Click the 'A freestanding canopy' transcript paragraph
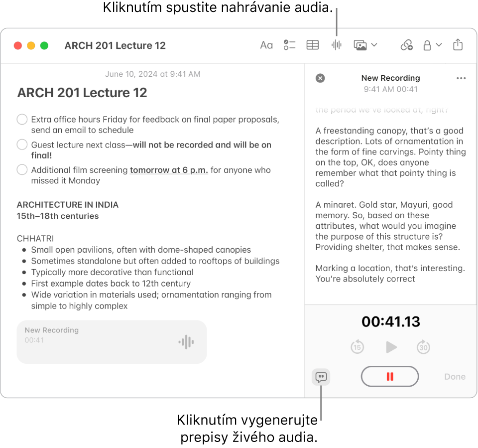Viewport: 478px width, 448px height. [x=390, y=157]
